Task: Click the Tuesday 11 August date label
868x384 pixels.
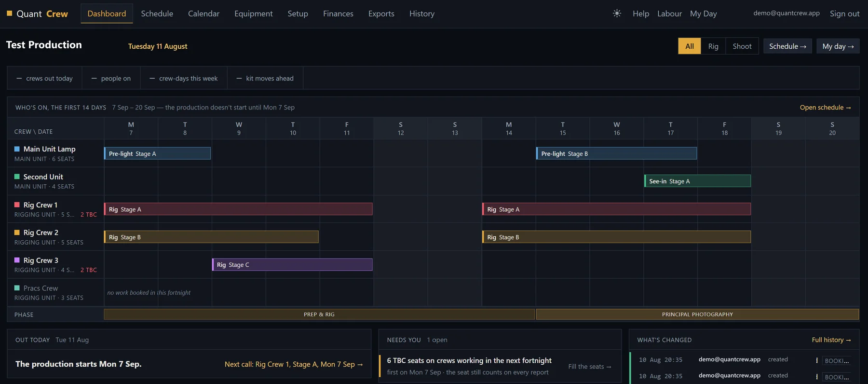Action: 158,46
